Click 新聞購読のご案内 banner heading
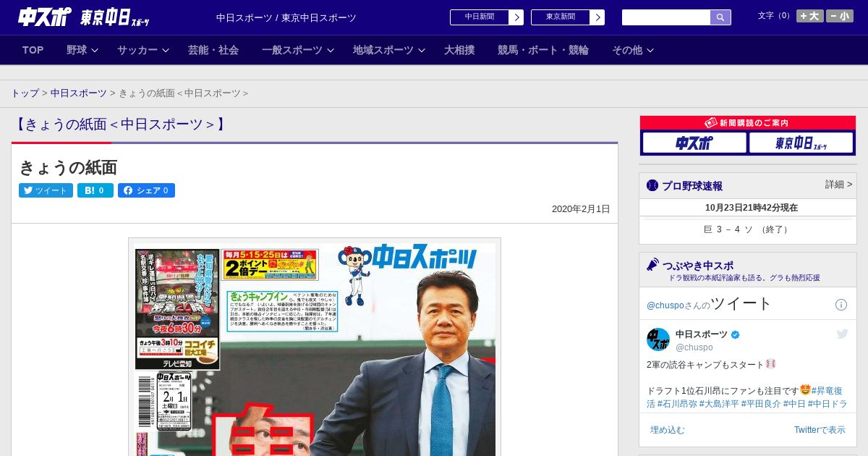 tap(748, 123)
